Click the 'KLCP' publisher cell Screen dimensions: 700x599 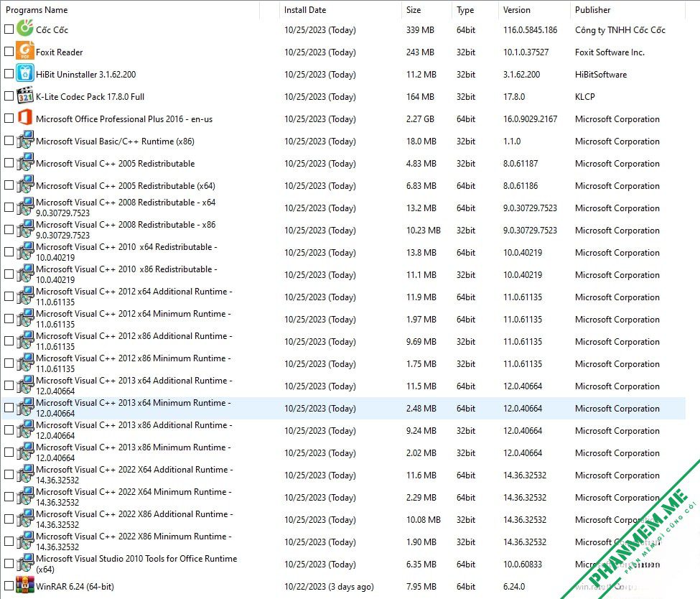coord(585,97)
